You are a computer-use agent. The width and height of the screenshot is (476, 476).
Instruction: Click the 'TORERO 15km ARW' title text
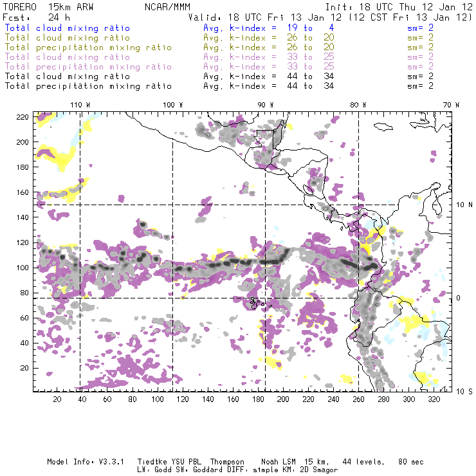point(48,7)
